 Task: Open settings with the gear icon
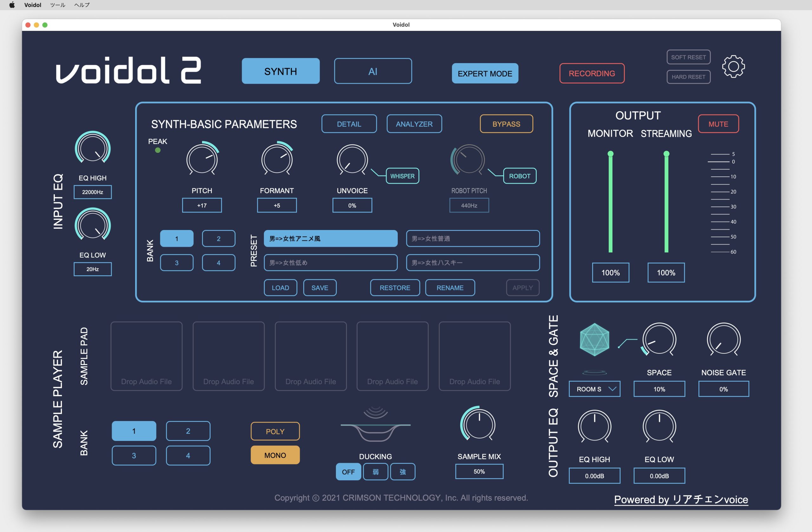click(x=733, y=67)
